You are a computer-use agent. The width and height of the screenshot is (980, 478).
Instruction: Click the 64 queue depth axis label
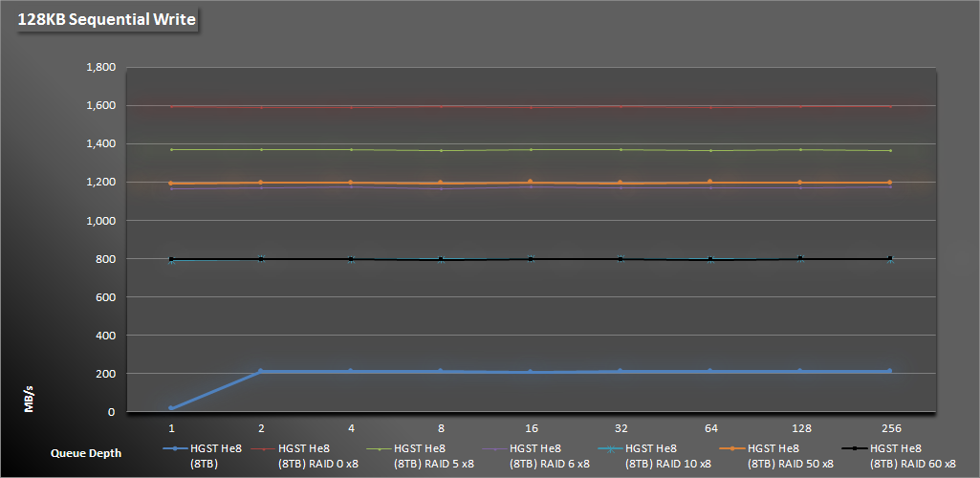click(x=710, y=428)
